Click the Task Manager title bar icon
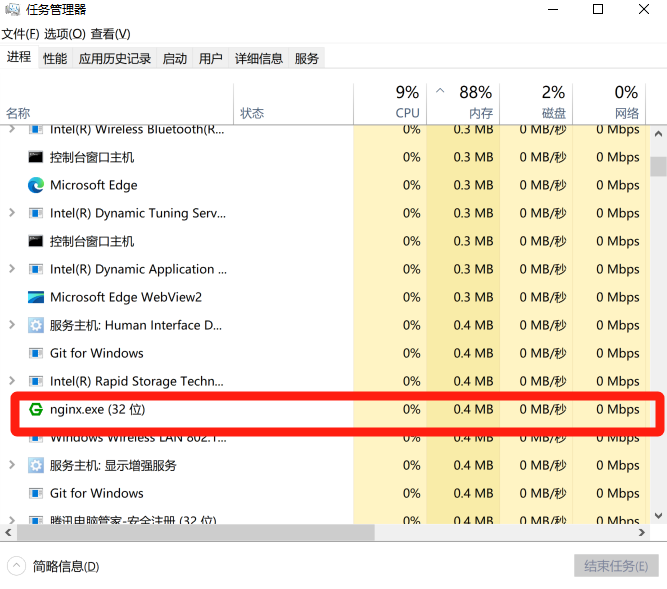This screenshot has height=589, width=667. [x=12, y=9]
